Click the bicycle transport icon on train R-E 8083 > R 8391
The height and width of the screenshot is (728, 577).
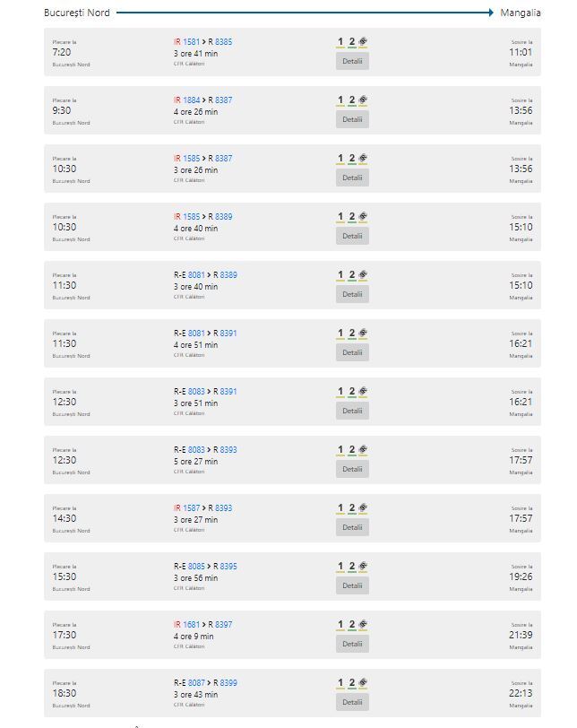[363, 392]
